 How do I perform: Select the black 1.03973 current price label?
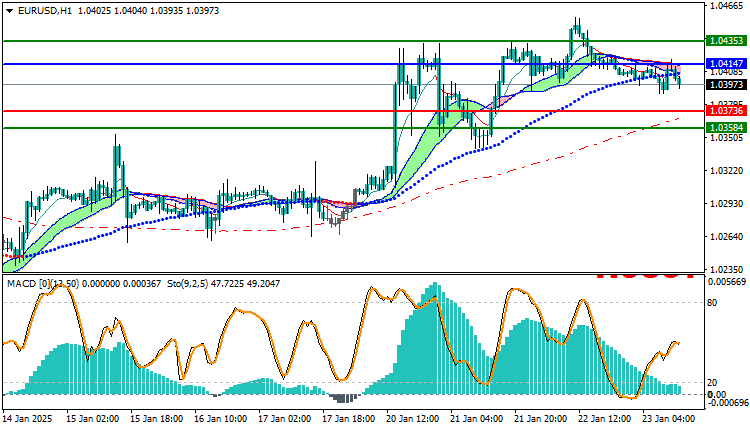(x=726, y=85)
